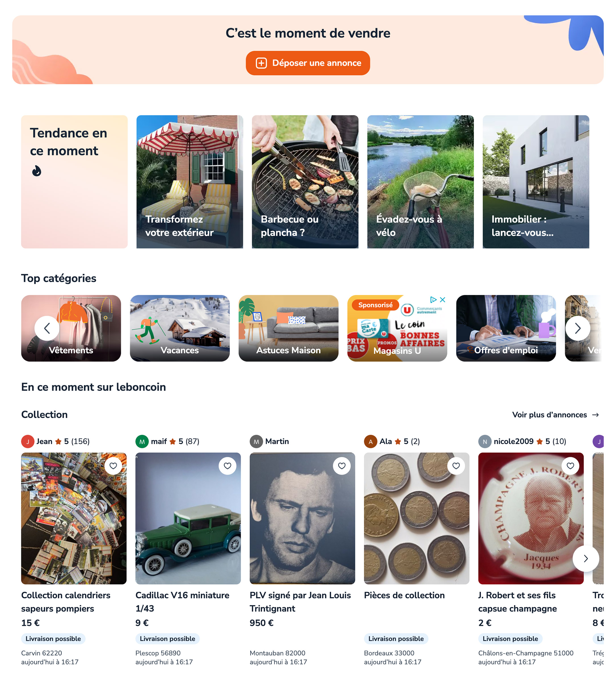Image resolution: width=616 pixels, height=679 pixels.
Task: Toggle heart on Cadillac V16 miniature listing
Action: coord(227,466)
